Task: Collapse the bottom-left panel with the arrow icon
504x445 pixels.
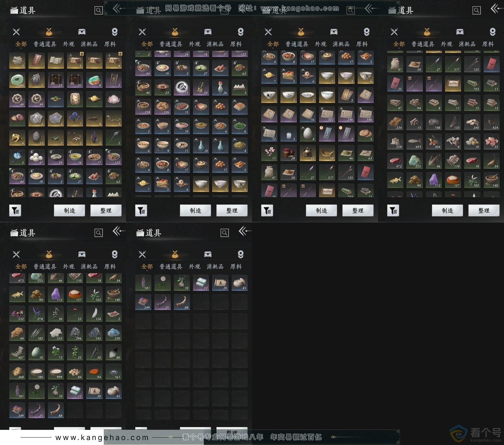Action: coord(119,231)
